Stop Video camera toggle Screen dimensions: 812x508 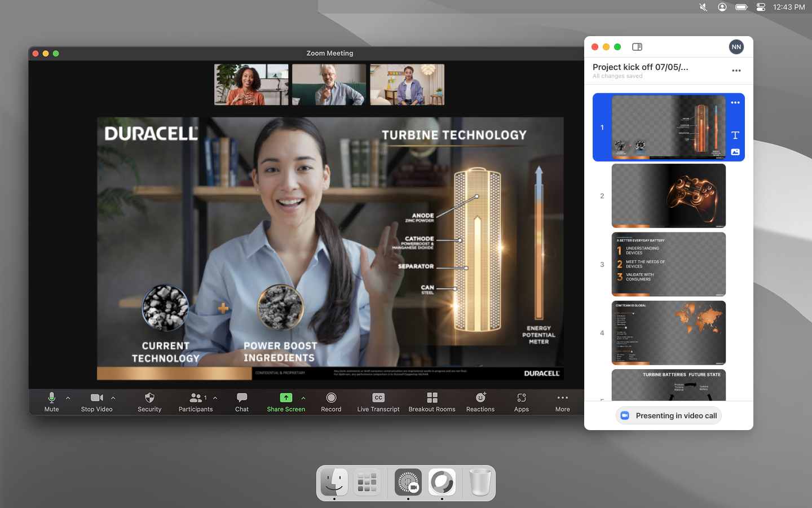96,402
